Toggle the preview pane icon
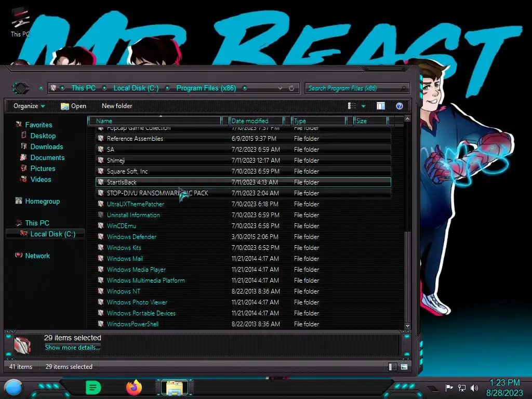The width and height of the screenshot is (532, 399). (381, 106)
